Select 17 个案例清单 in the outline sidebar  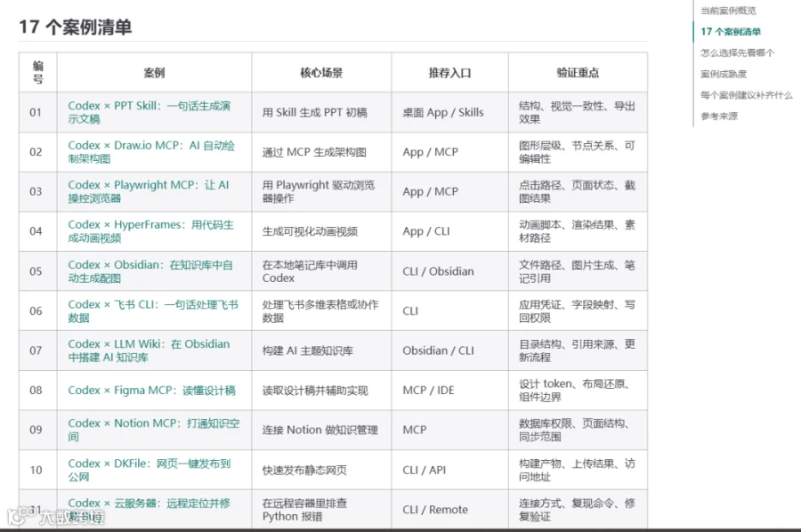[x=731, y=32]
